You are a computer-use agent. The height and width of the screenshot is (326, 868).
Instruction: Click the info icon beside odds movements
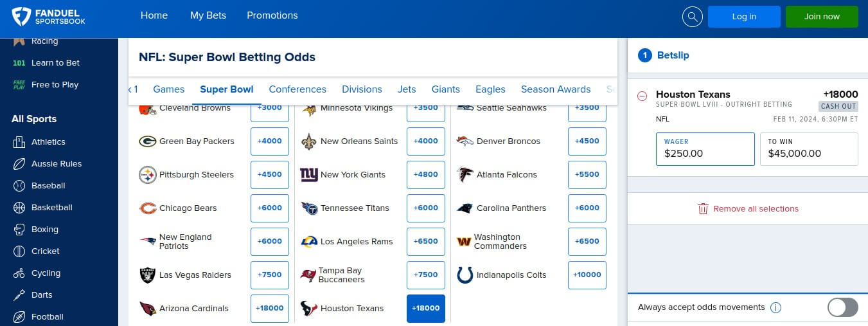pos(775,307)
